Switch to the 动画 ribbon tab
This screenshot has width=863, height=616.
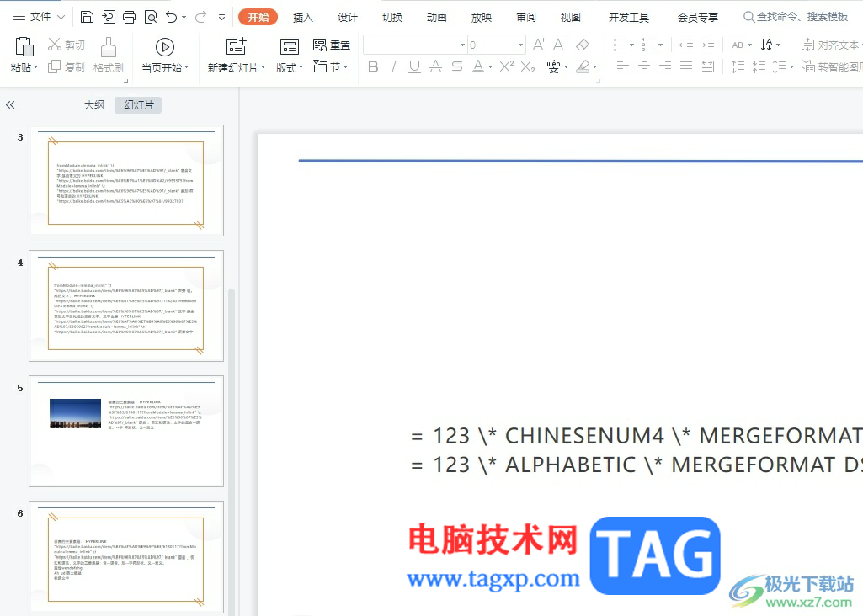point(436,18)
